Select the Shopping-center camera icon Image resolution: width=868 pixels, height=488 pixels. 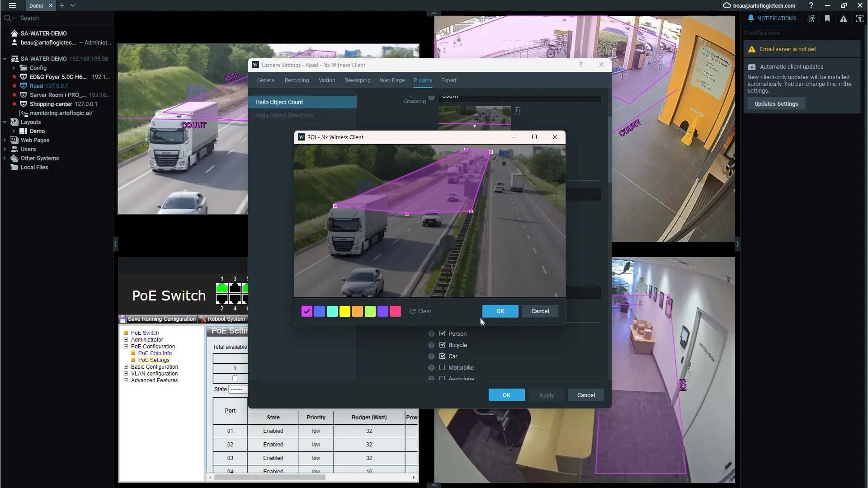(24, 104)
